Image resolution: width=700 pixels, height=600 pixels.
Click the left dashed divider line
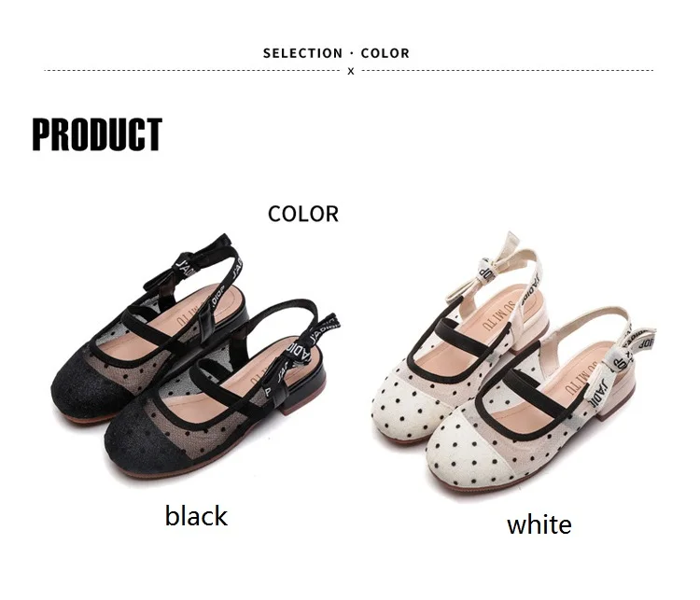click(192, 71)
